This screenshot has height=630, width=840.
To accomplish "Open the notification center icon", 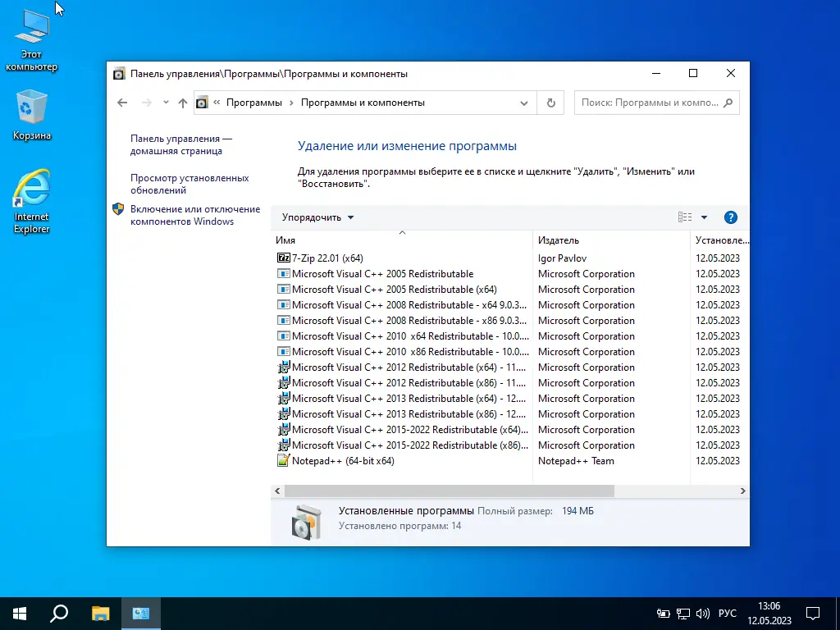I will coord(813,614).
